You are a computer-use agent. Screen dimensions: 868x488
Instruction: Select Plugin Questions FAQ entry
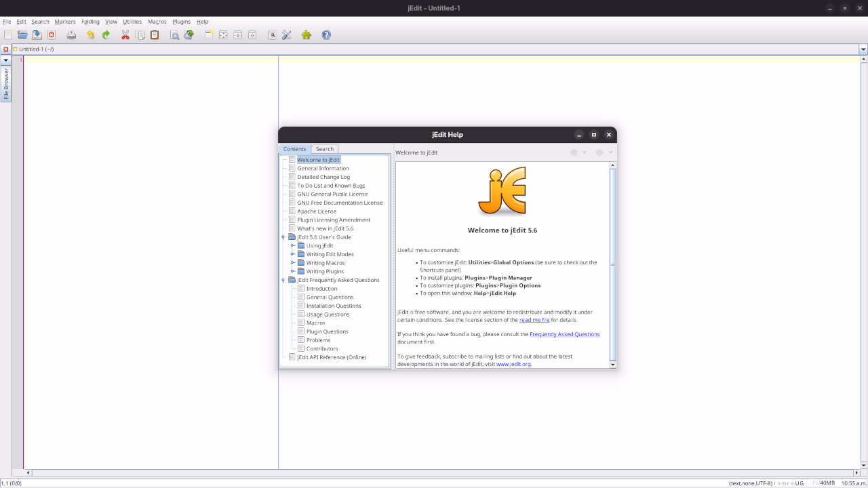328,331
